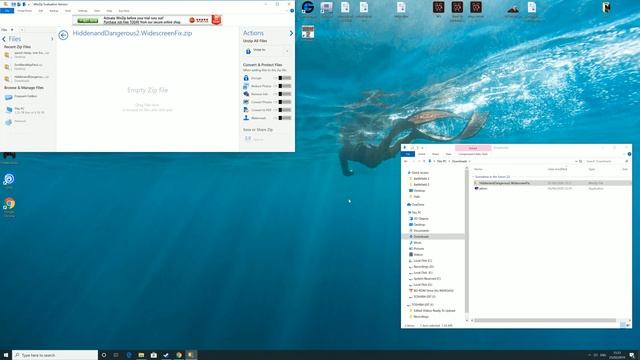Image resolution: width=640 pixels, height=360 pixels.
Task: Open Frequent Folders in WinZip Files pane
Action: click(x=26, y=97)
